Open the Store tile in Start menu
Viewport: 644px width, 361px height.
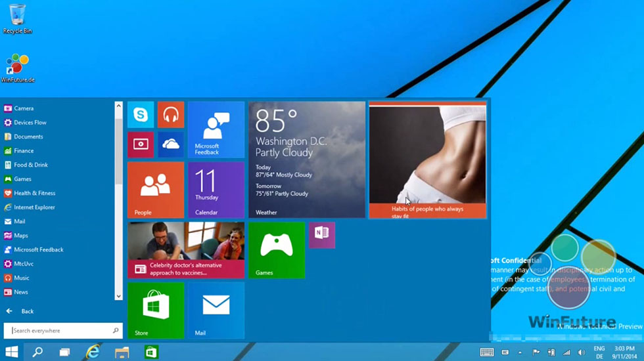[x=155, y=310]
